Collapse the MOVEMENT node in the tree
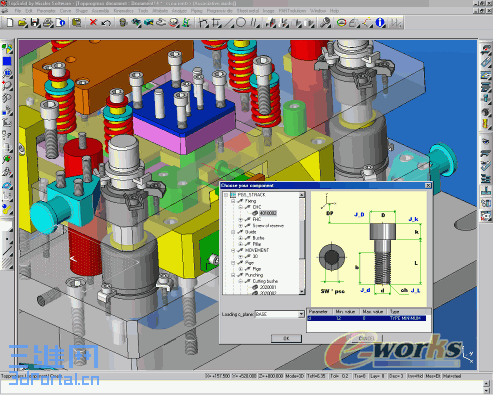493x395 pixels. [233, 250]
